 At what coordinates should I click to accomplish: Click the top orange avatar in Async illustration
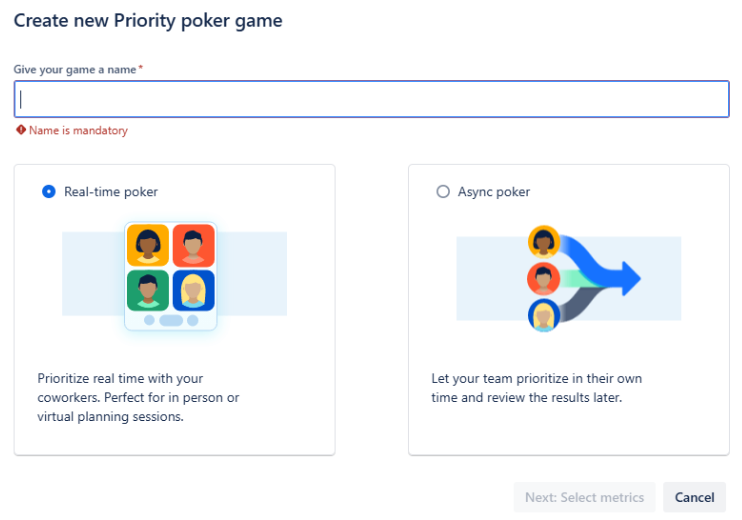click(x=543, y=241)
